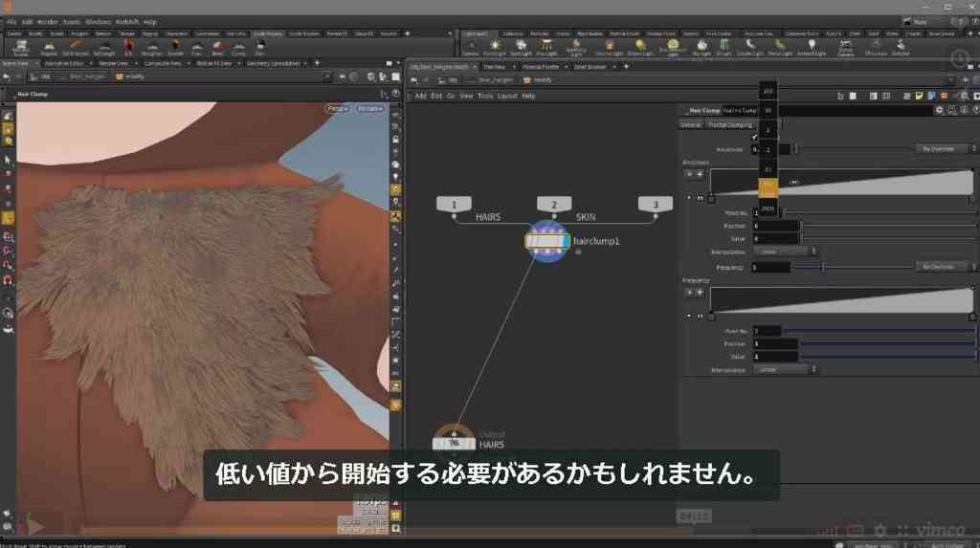Collapse the Amplitude ramp controls arrow
This screenshot has height=548, width=980.
point(689,197)
